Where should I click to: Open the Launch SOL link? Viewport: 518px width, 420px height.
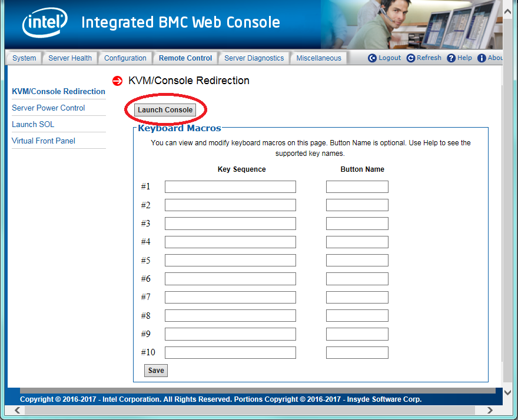click(33, 125)
